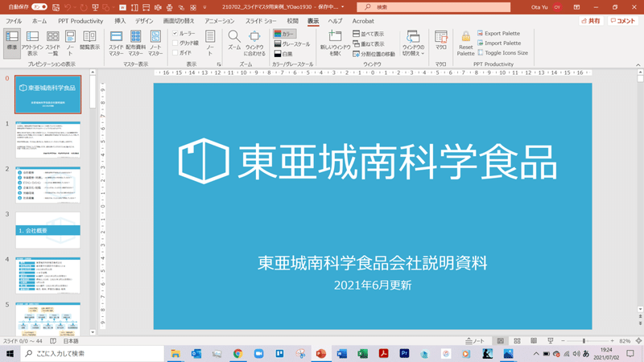The height and width of the screenshot is (362, 644).
Task: Expand Switch Windows (ウィンドウの切り替え) dropdown
Action: click(413, 43)
